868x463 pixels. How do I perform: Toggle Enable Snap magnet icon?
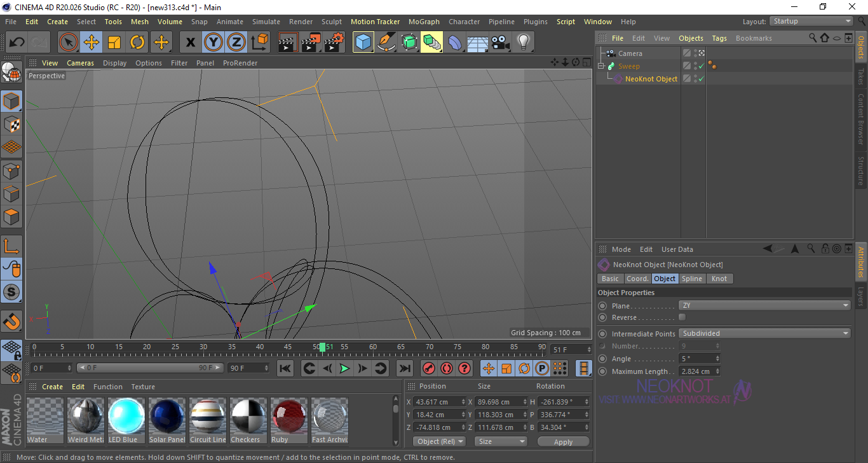(11, 322)
